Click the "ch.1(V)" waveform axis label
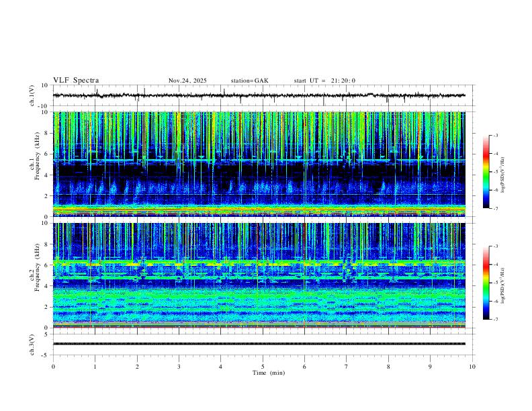 coord(32,95)
